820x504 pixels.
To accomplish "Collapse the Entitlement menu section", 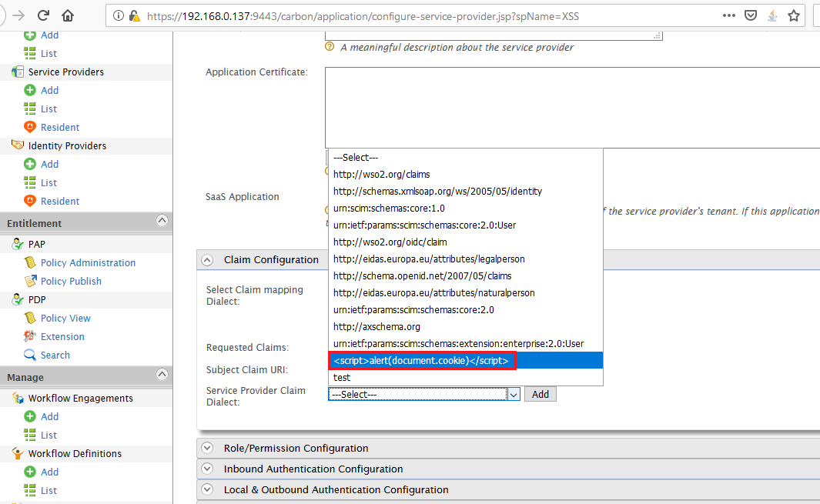I will point(162,221).
